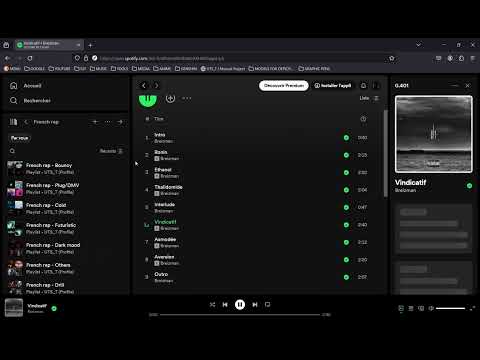This screenshot has height=360, width=480.
Task: Open the Music bookmarks folder
Action: (x=98, y=69)
